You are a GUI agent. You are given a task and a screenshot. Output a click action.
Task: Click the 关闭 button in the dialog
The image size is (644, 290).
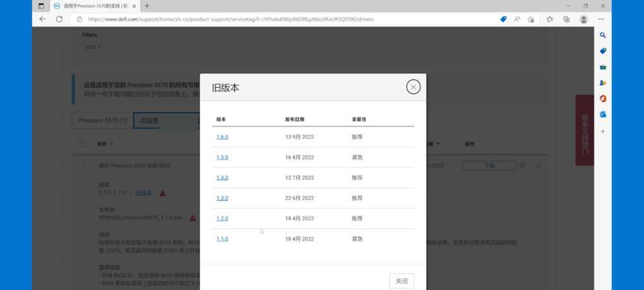click(x=402, y=281)
